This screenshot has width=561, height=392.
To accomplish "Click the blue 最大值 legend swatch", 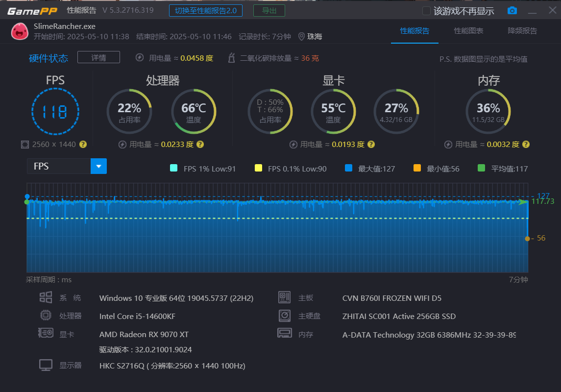I will pyautogui.click(x=348, y=168).
